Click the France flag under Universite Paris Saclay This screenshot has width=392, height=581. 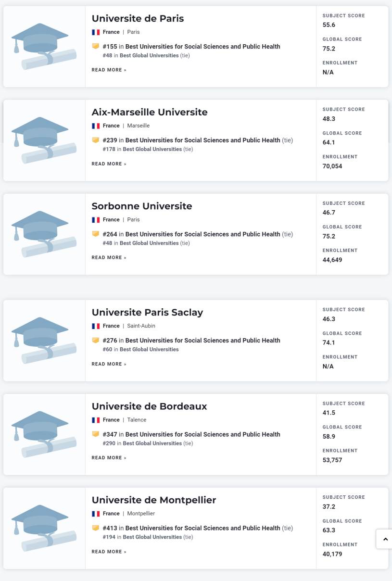96,326
